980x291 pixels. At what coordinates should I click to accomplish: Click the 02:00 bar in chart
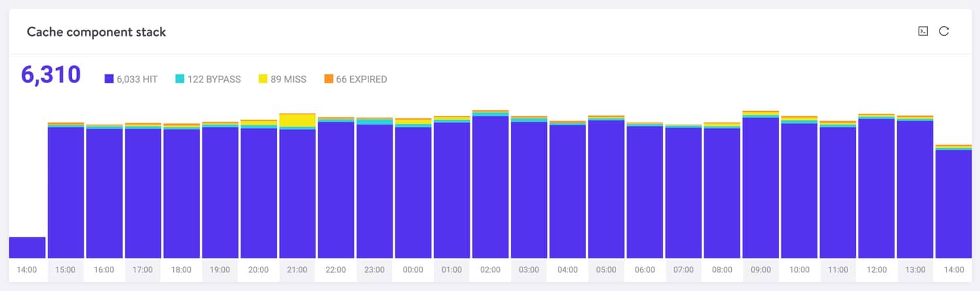click(x=490, y=189)
